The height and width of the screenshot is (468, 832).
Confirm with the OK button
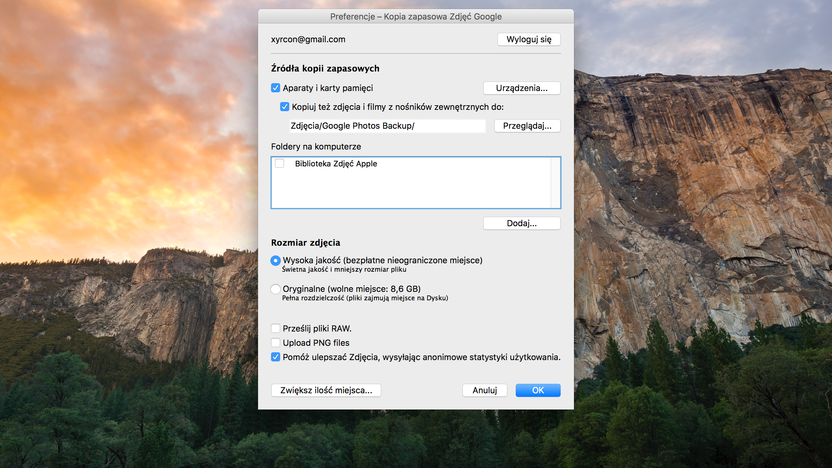coord(538,390)
